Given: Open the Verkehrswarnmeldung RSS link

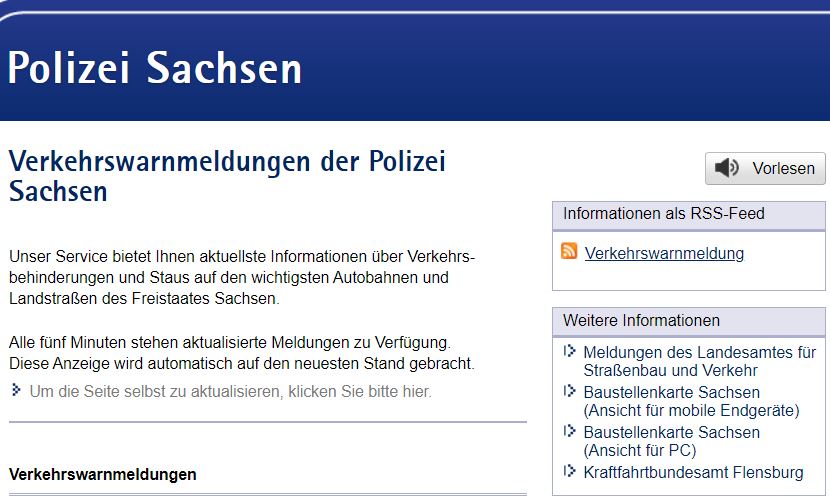Looking at the screenshot, I should click(x=664, y=253).
